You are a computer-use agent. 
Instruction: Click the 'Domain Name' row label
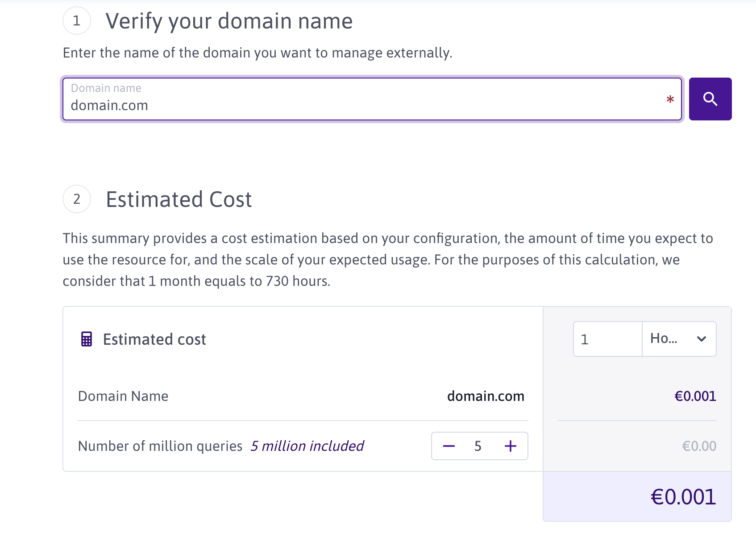123,396
